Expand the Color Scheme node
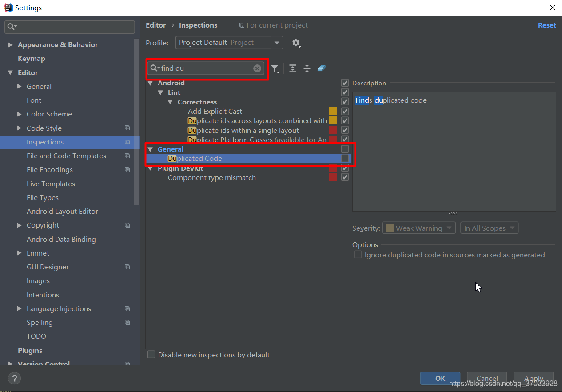Screen dimensions: 562x392 (19, 114)
